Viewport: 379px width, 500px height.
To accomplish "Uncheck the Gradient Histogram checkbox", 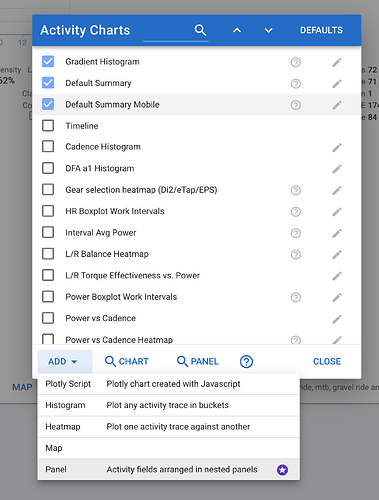I will click(x=48, y=61).
